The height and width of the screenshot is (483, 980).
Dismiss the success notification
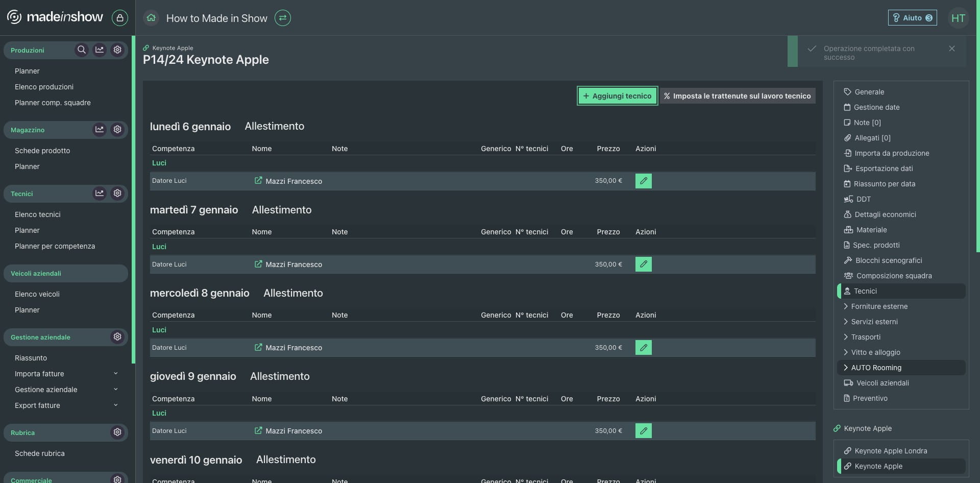pyautogui.click(x=952, y=49)
